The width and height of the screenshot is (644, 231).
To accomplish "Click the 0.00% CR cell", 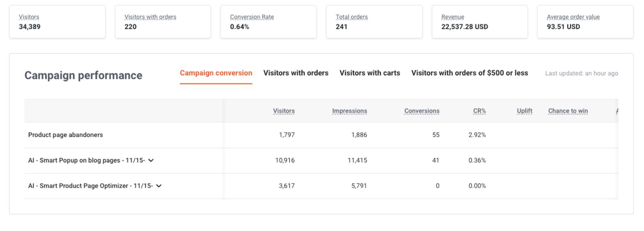I will (477, 186).
